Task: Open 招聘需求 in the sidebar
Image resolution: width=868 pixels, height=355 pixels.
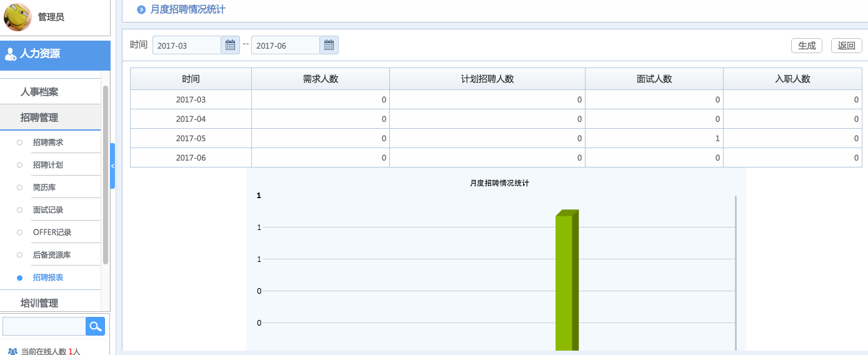Action: click(x=48, y=142)
